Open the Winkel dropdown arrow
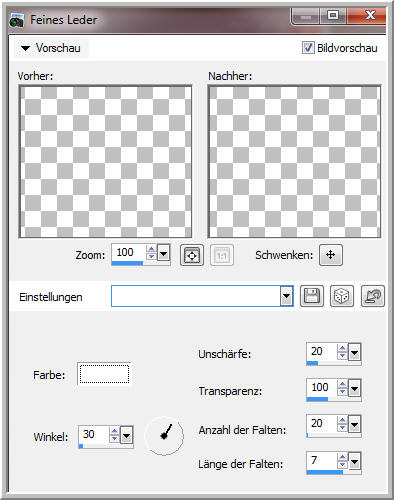 click(127, 435)
